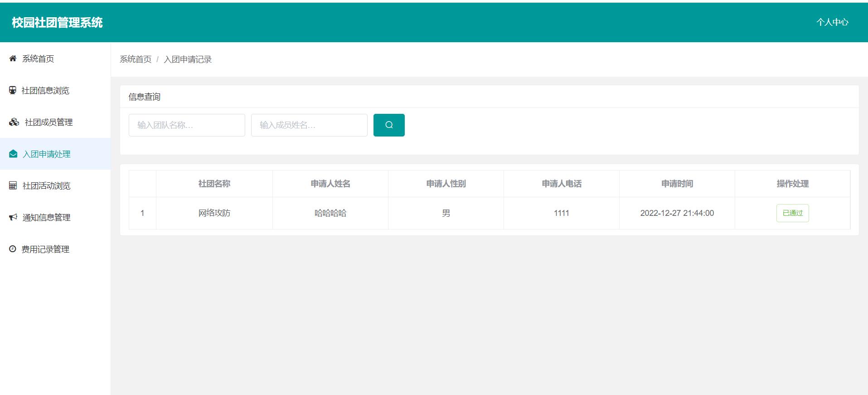Open 通知信息管理 in the sidebar

point(55,217)
